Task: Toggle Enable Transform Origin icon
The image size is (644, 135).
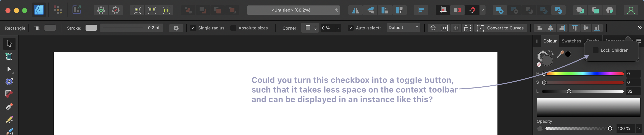Action: pyautogui.click(x=433, y=28)
